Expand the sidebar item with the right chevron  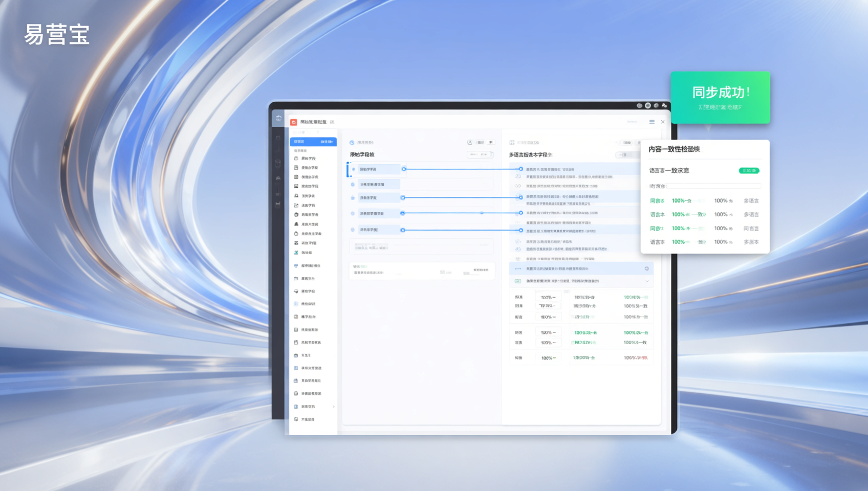[334, 407]
